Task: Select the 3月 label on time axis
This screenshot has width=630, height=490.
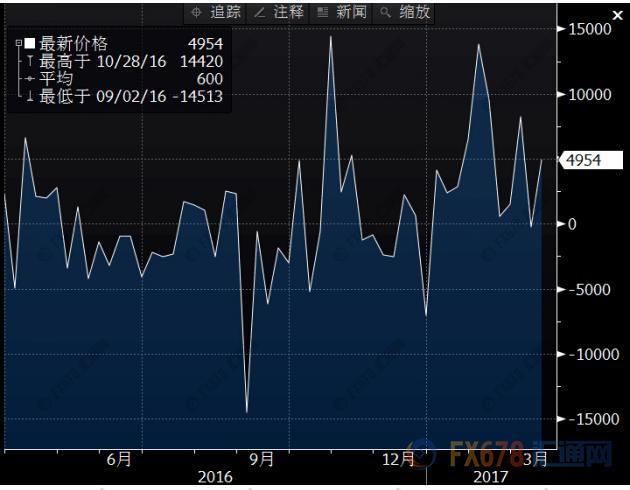Action: tap(535, 458)
